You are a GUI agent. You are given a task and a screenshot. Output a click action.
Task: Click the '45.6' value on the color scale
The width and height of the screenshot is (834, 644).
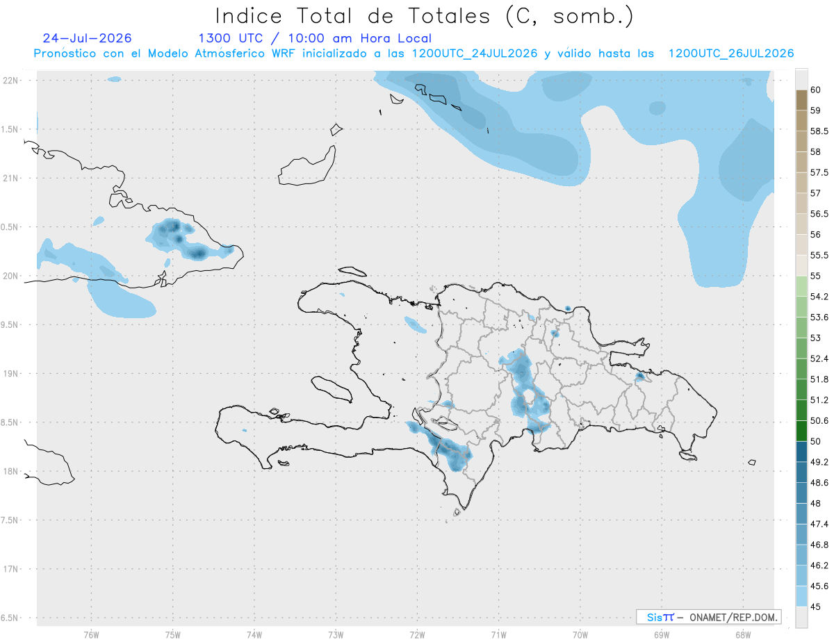(x=819, y=586)
